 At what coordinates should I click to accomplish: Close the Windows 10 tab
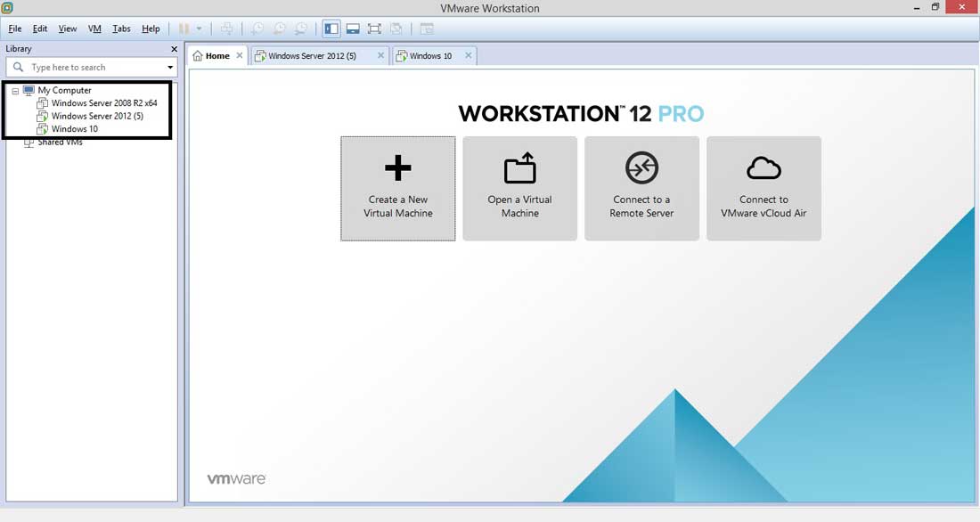click(x=468, y=55)
